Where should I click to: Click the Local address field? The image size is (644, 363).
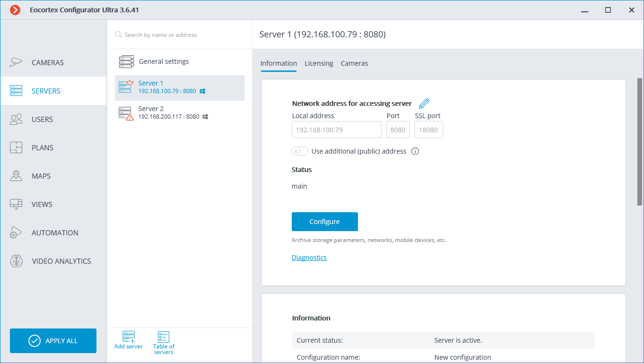[337, 130]
